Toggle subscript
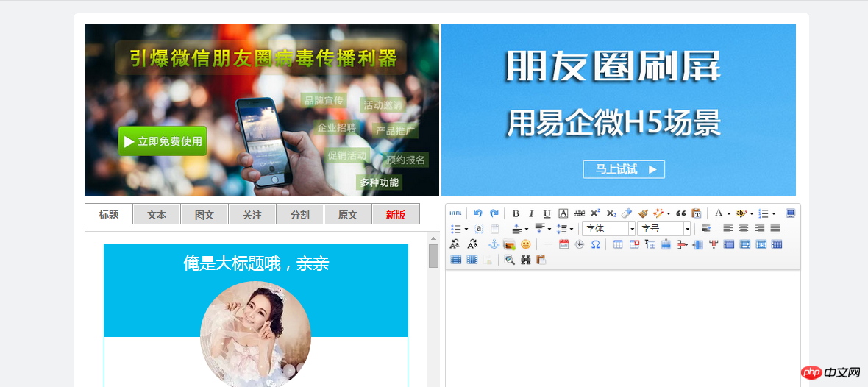Viewport: 868px width, 387px height. (x=611, y=213)
